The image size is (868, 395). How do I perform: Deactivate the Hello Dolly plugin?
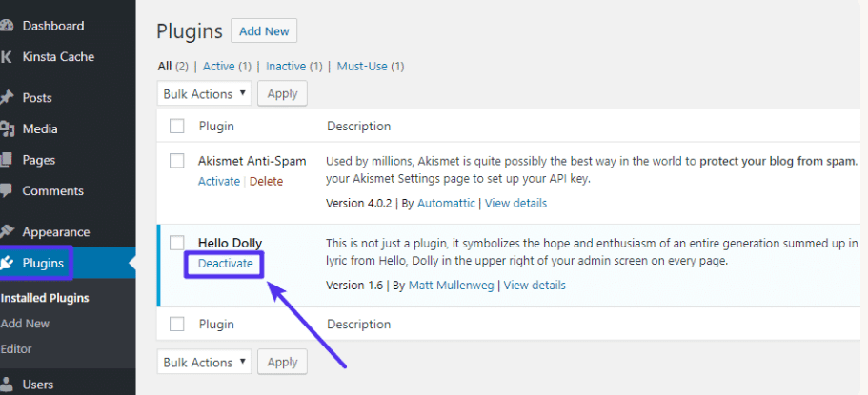226,264
